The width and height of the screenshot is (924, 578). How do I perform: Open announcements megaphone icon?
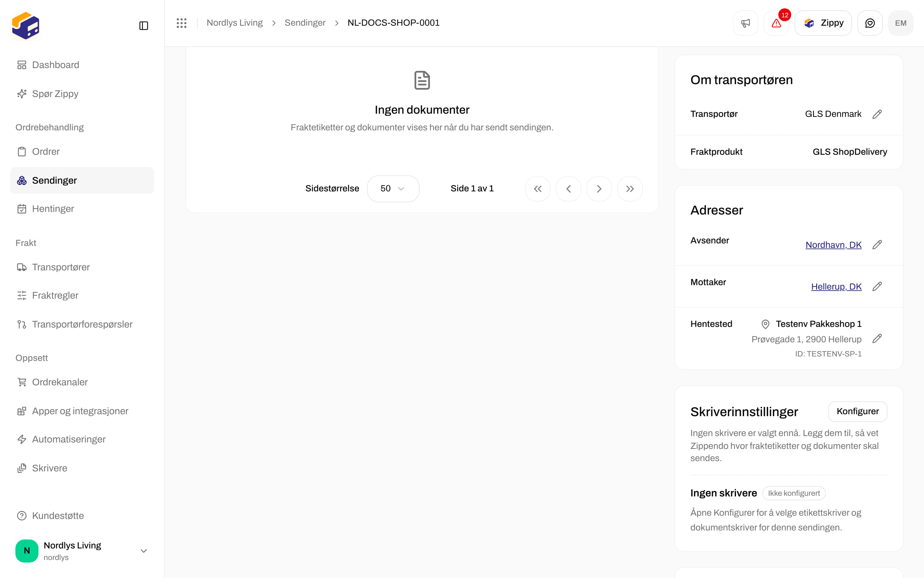[x=745, y=23]
